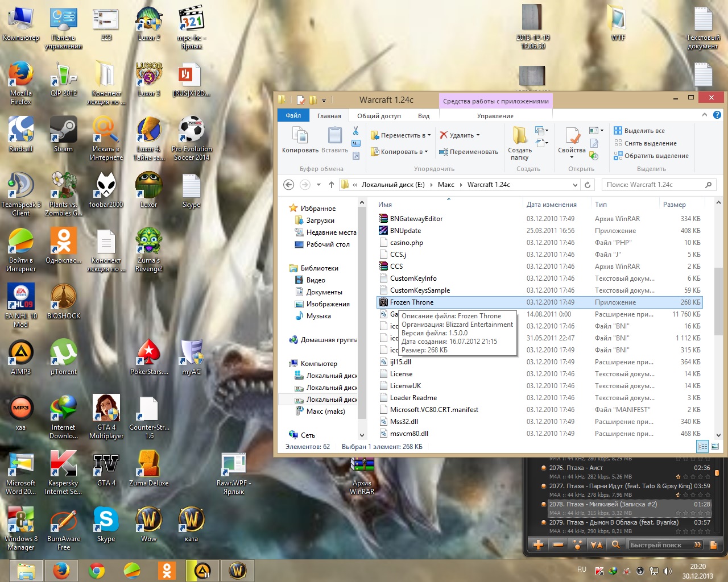
Task: Open the recent locations dropdown arrow
Action: click(x=318, y=185)
